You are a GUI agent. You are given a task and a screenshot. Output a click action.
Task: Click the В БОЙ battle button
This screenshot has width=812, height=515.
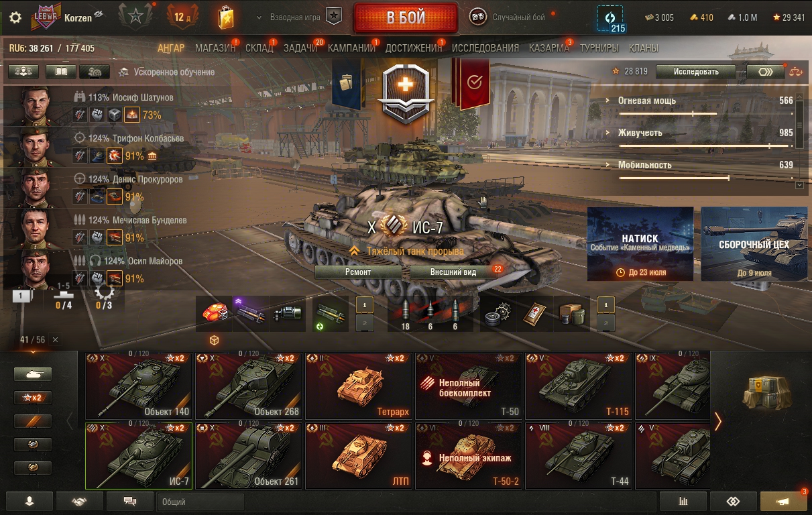click(406, 17)
